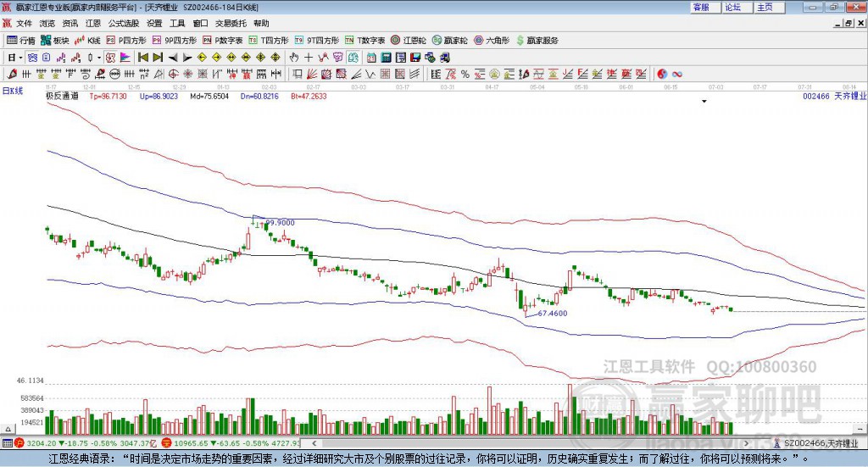This screenshot has height=467, width=868.
Task: Open the 六角形 hexagon tool
Action: [492, 41]
